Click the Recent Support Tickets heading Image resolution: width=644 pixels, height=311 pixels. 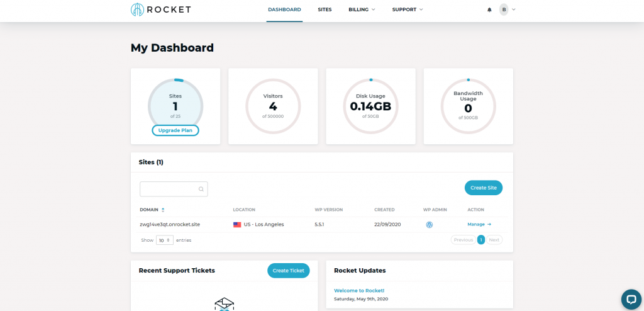coord(177,271)
